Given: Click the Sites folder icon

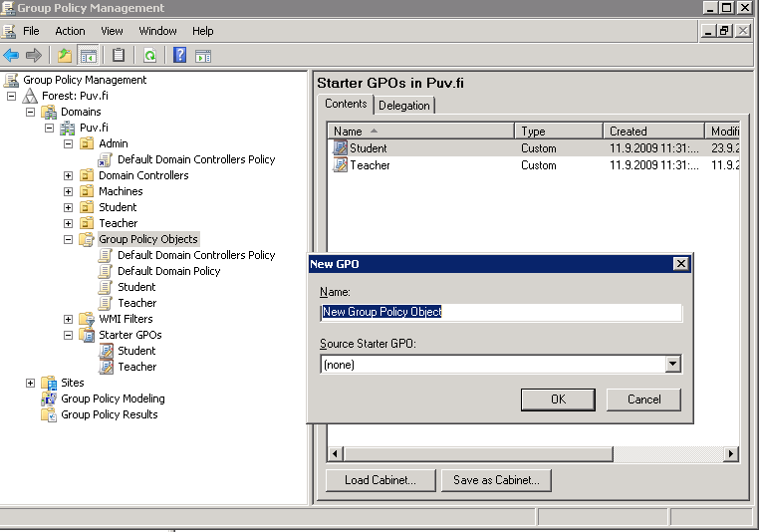Looking at the screenshot, I should (x=49, y=383).
